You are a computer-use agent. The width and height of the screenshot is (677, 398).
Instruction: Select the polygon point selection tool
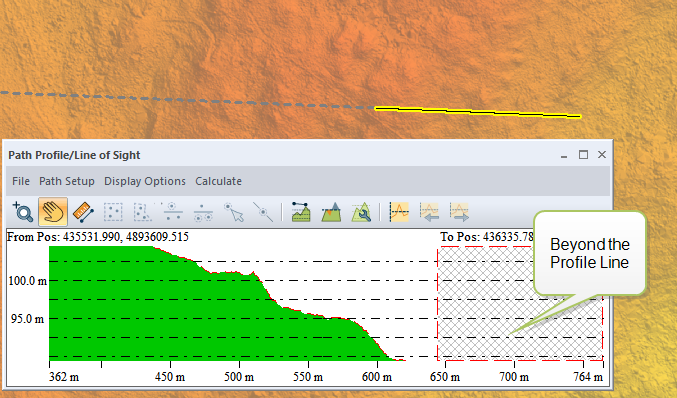[x=142, y=212]
